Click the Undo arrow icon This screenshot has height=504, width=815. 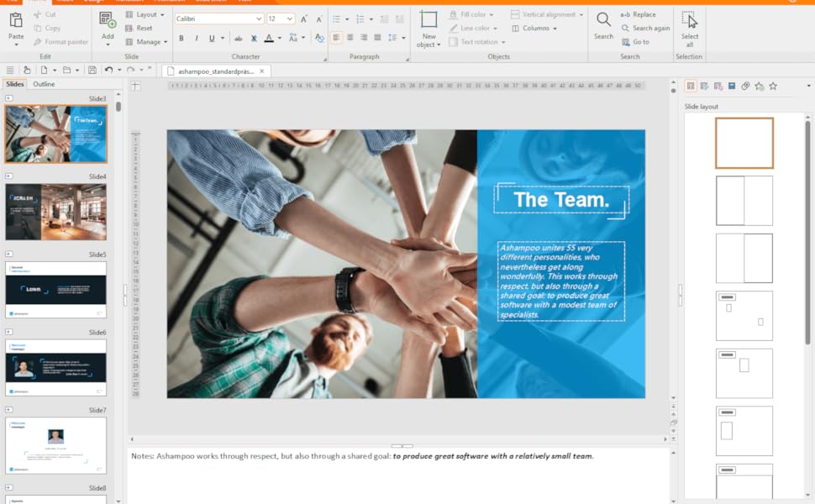pyautogui.click(x=109, y=71)
